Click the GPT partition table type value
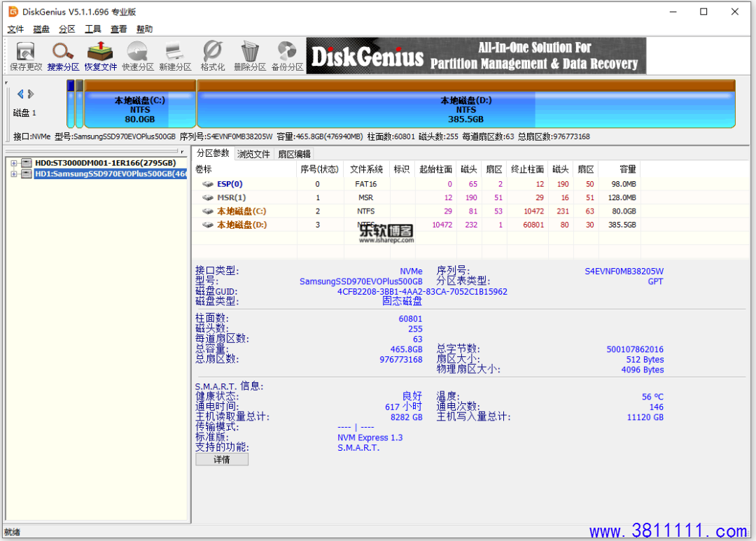Viewport: 756px width, 541px height. pos(656,281)
